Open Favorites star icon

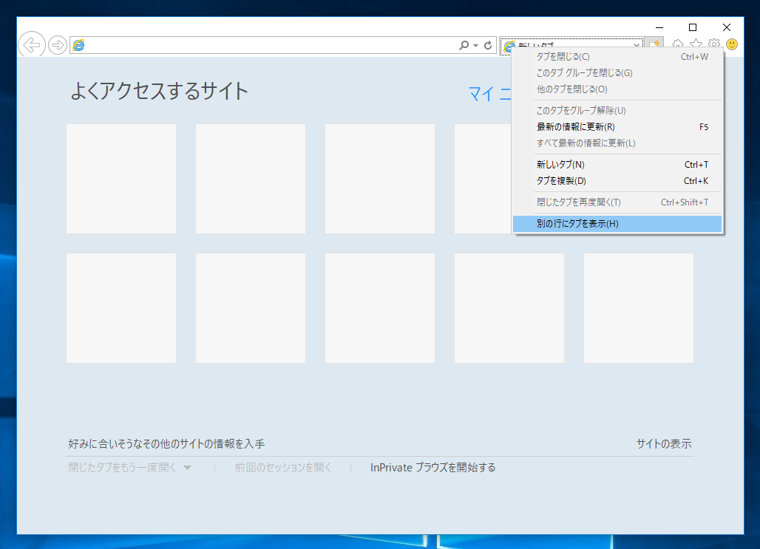pos(696,44)
